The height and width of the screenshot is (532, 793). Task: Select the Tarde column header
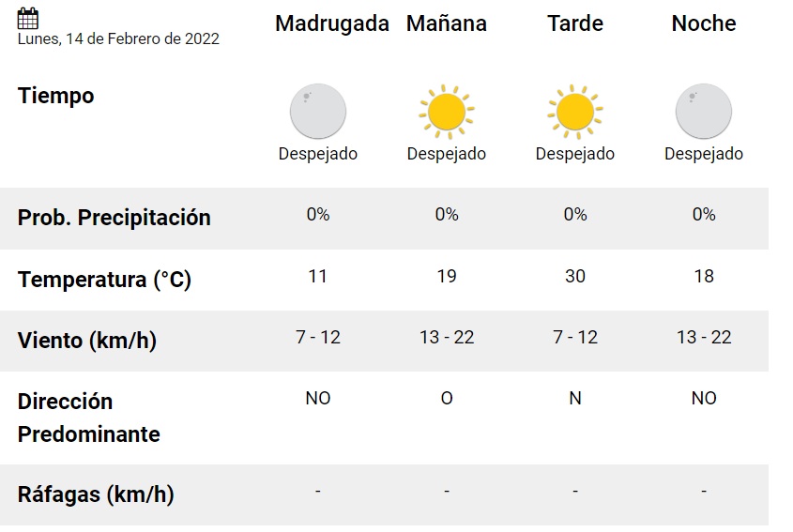pyautogui.click(x=575, y=23)
